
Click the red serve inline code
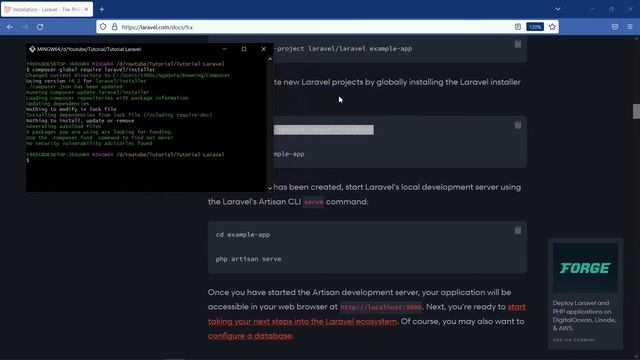[x=313, y=202]
